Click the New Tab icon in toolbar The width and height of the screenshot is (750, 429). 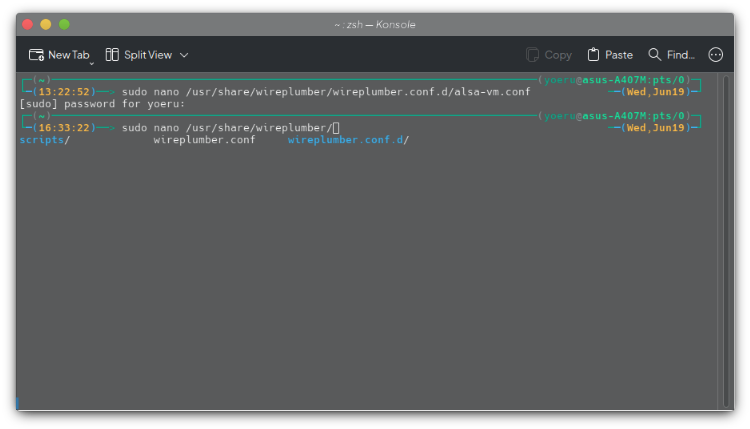point(37,55)
